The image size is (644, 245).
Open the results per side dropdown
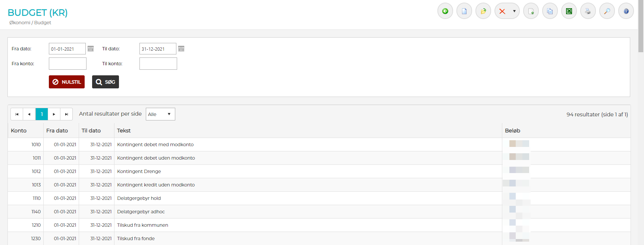point(160,114)
